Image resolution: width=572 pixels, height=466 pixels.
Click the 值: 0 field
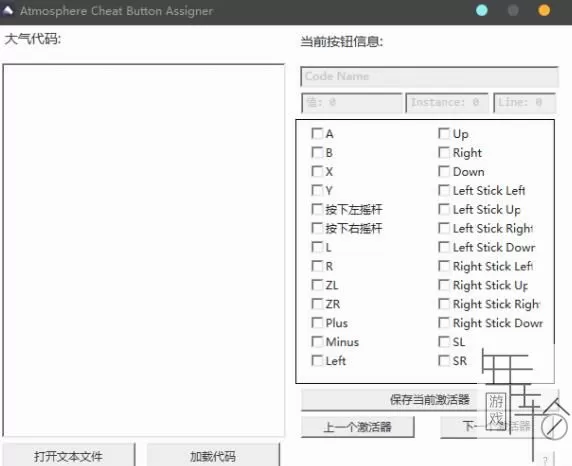coord(352,103)
